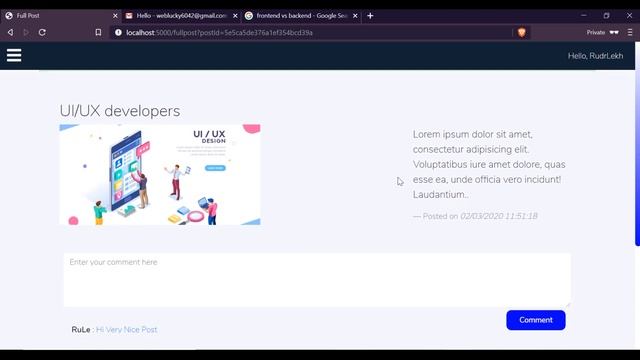Click the posted date 02/03/2020 11:51:18
Image resolution: width=640 pixels, height=360 pixels.
(498, 216)
